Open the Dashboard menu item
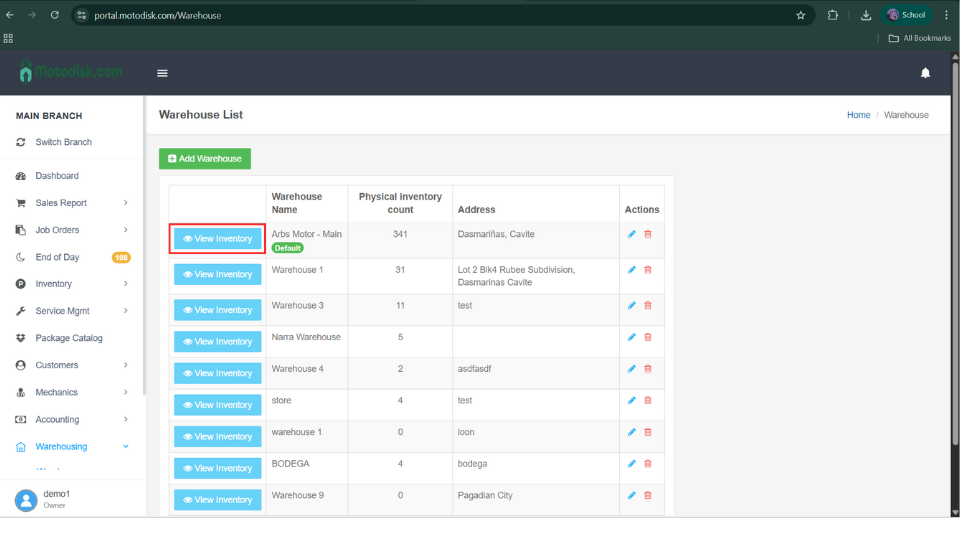960x540 pixels. (x=56, y=176)
